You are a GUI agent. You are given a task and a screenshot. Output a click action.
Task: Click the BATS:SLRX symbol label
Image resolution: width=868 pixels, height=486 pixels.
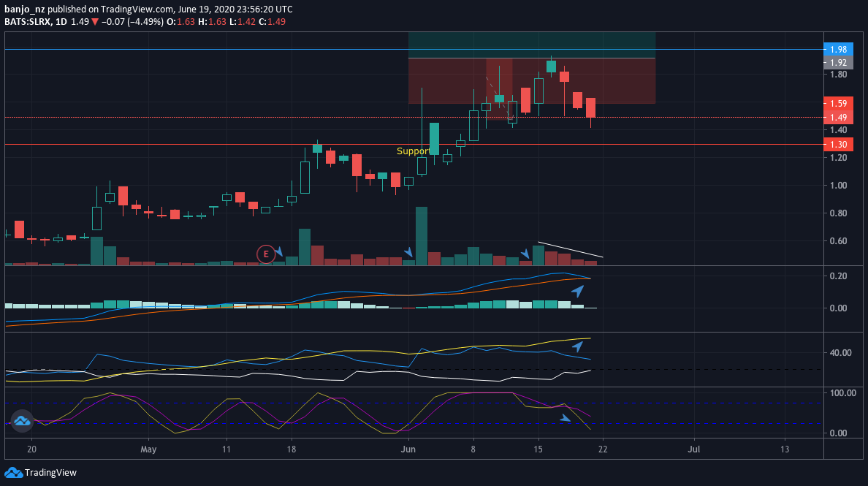(28, 22)
